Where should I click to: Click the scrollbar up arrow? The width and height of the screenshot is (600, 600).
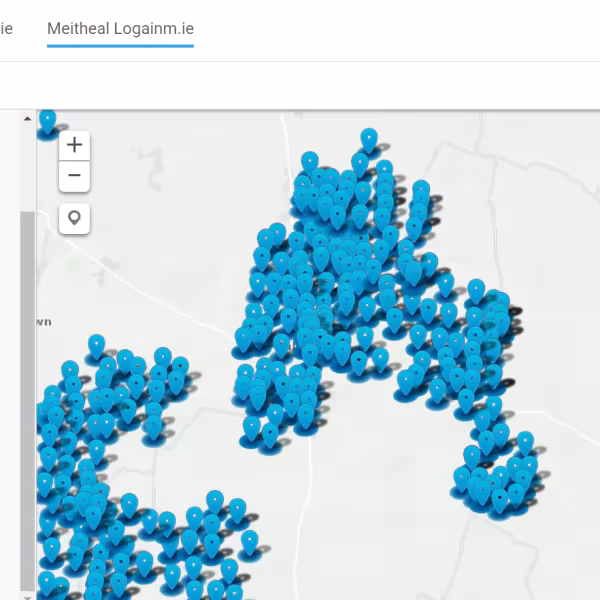click(28, 119)
